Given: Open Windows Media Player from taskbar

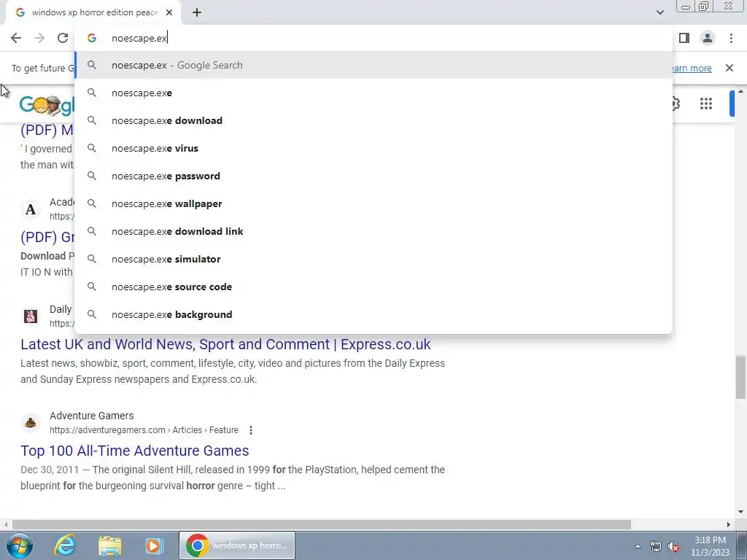Looking at the screenshot, I should 155,545.
